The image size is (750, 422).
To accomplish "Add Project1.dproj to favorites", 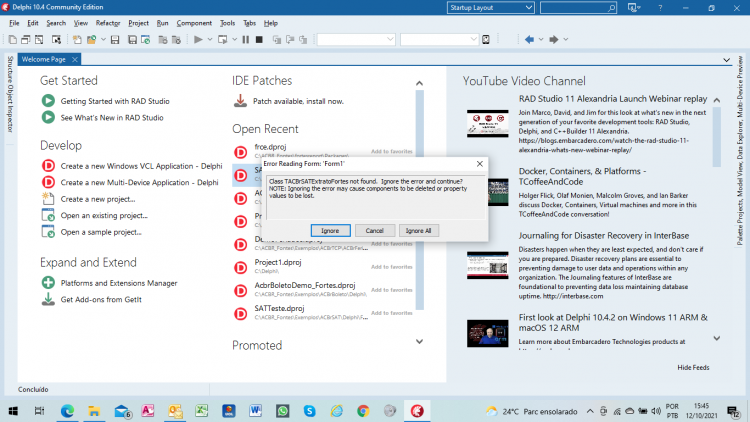I will [391, 267].
